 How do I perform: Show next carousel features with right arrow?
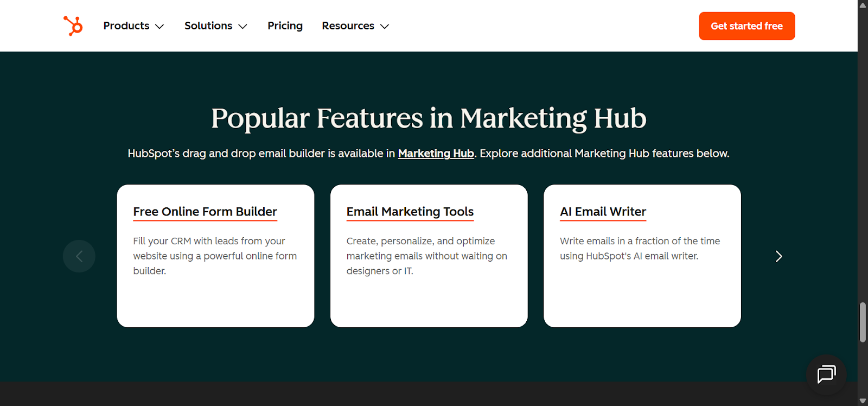778,256
